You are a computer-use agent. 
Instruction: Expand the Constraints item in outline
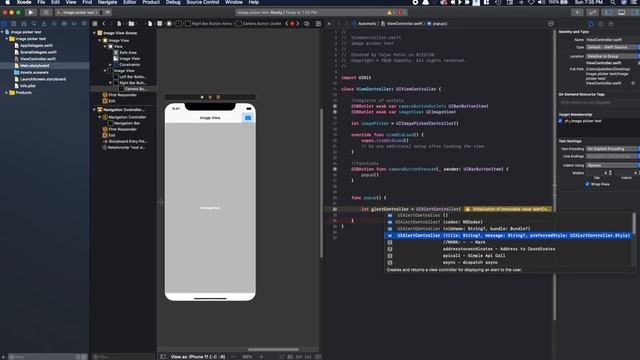point(110,64)
